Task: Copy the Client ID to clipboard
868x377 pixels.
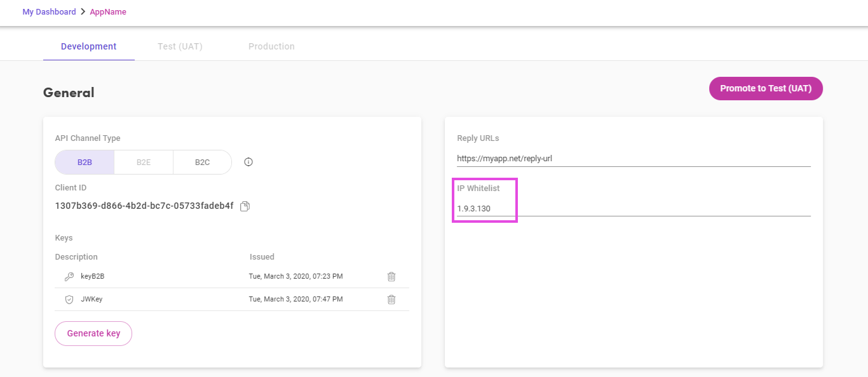Action: click(x=245, y=206)
